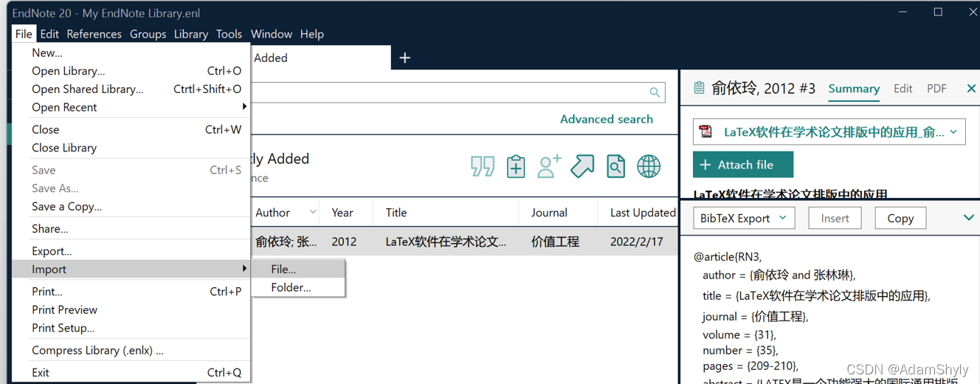Click the online search globe icon
The width and height of the screenshot is (980, 384).
pos(649,166)
